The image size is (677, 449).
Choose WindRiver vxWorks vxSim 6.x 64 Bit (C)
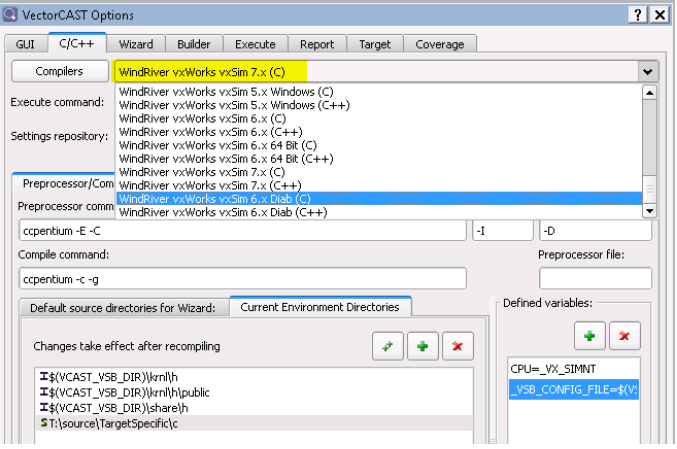pos(379,145)
